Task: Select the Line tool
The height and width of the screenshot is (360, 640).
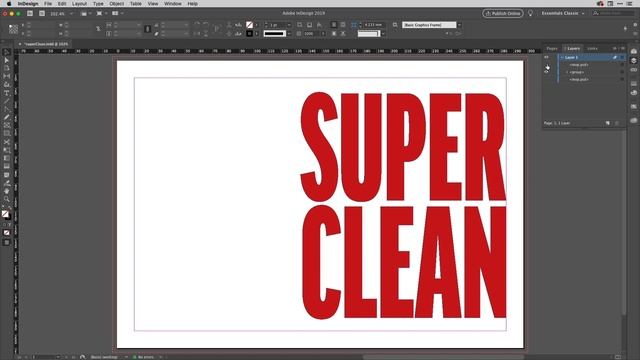Action: 7,101
